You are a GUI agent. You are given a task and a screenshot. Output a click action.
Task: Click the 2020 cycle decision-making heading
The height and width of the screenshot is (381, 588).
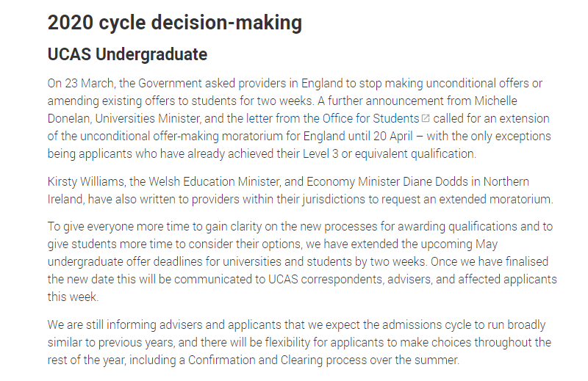[x=175, y=23]
